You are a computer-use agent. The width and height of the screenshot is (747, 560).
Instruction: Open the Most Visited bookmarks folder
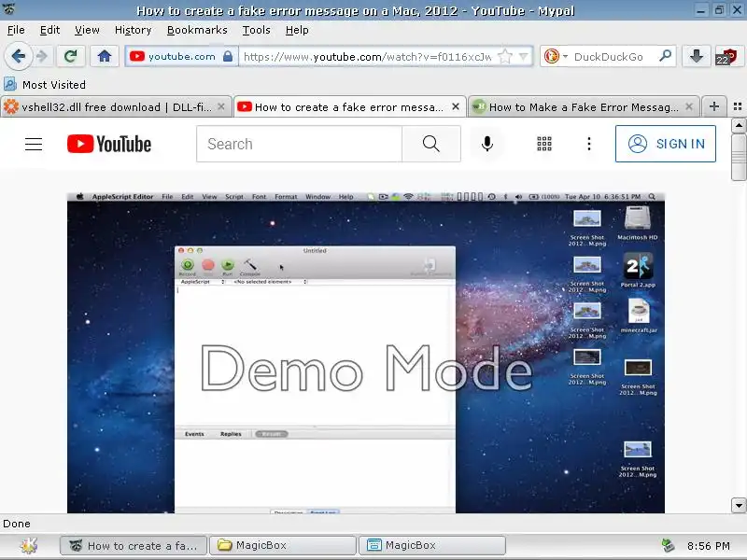coord(45,85)
